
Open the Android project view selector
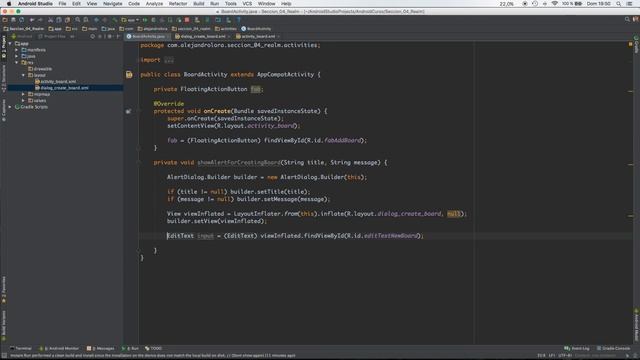22,36
